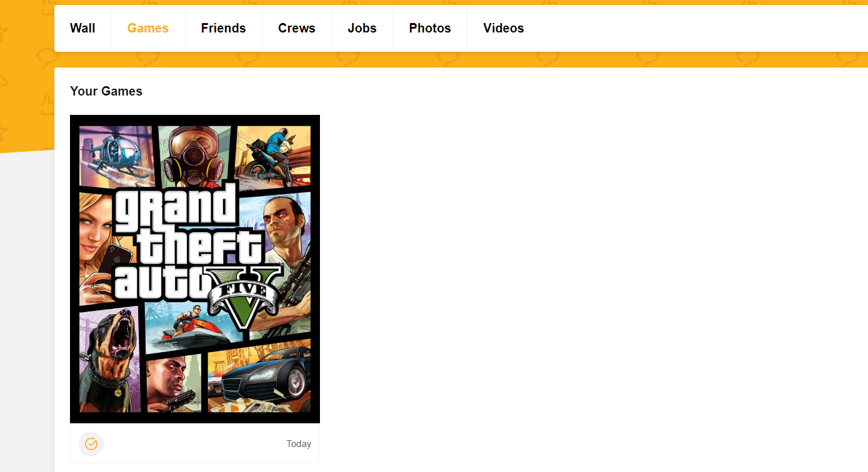Switch to the Videos tab
Viewport: 868px width, 472px height.
503,28
